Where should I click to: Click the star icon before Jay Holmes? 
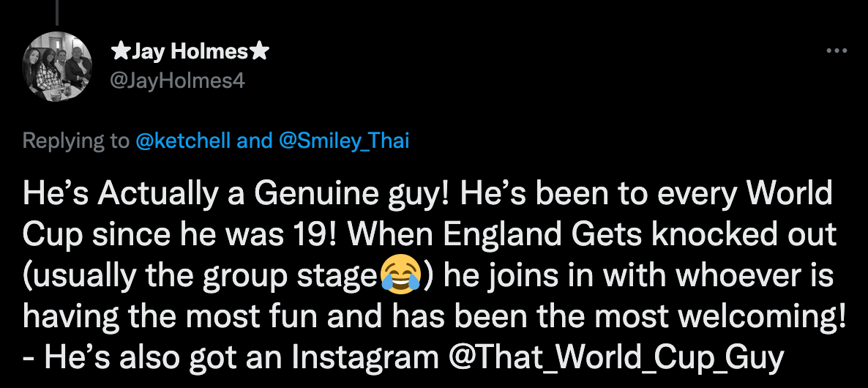pyautogui.click(x=119, y=52)
